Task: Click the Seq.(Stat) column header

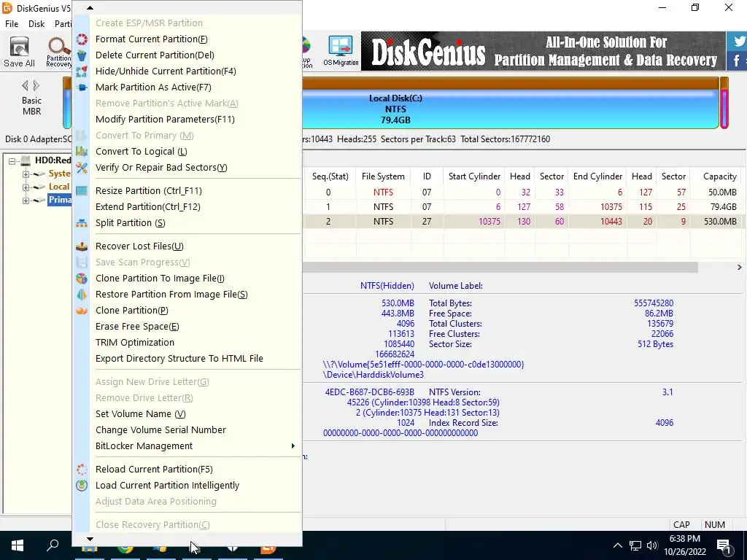Action: click(x=330, y=176)
